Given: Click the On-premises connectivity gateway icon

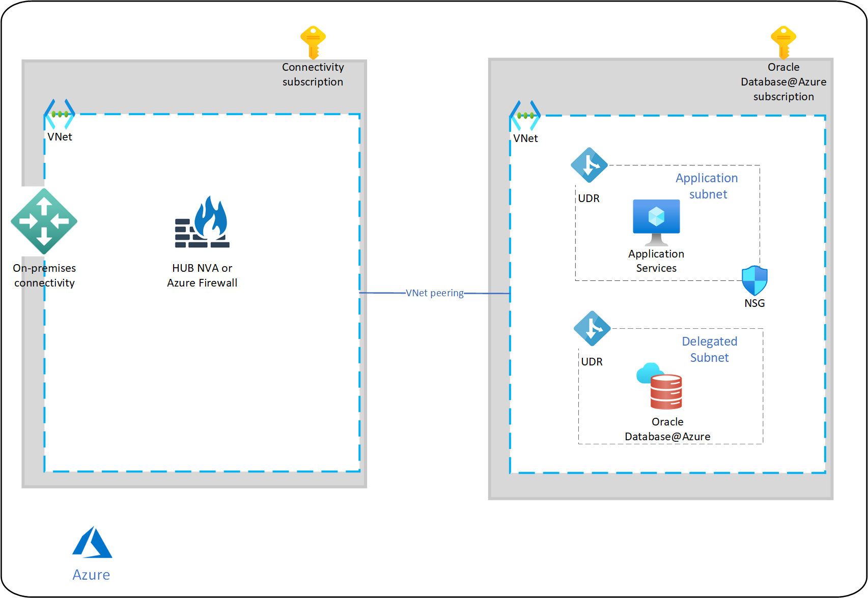Looking at the screenshot, I should click(x=44, y=221).
